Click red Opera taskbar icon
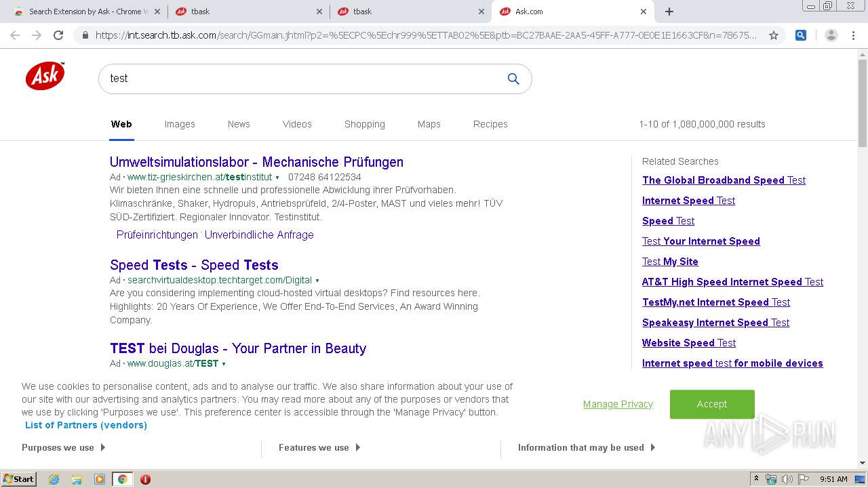This screenshot has width=868, height=488. pos(145,479)
